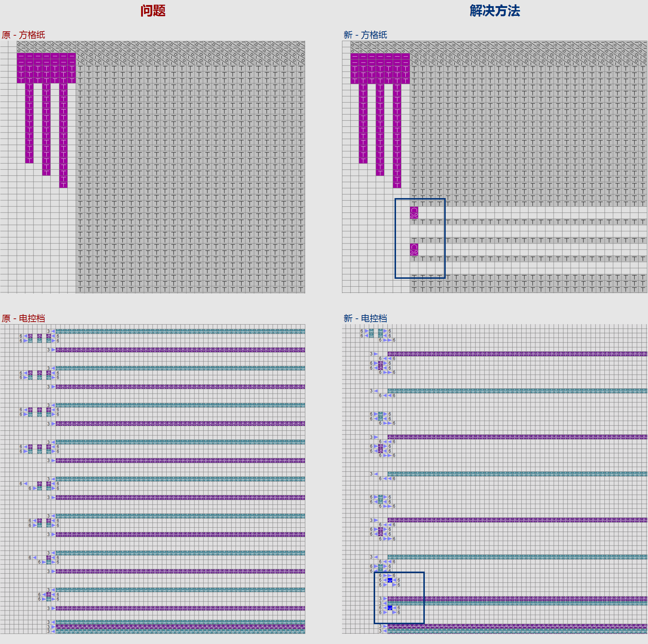Select the 新 - 电控档 label
648x644 pixels.
coord(365,318)
